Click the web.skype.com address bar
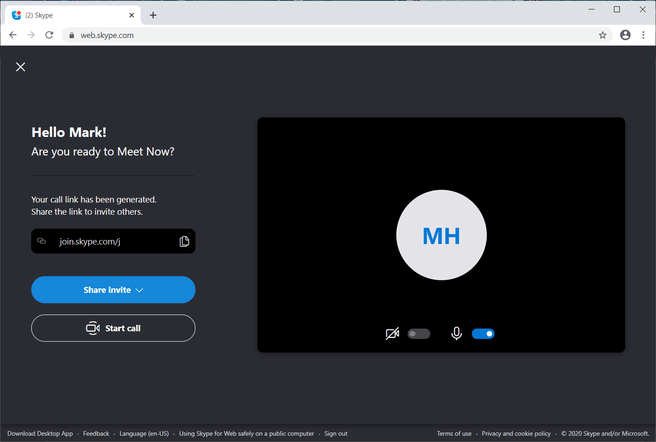Screen dimensions: 656x442 [337, 35]
